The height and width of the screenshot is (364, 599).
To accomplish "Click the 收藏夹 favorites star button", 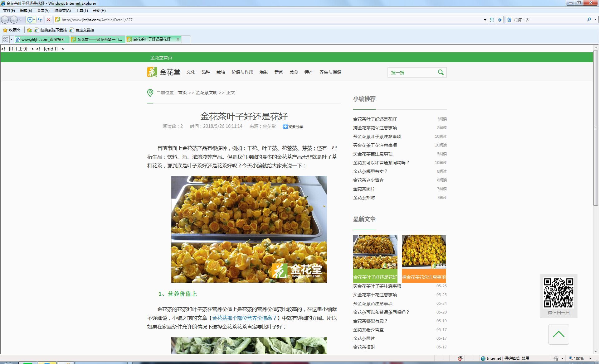I will pyautogui.click(x=12, y=30).
